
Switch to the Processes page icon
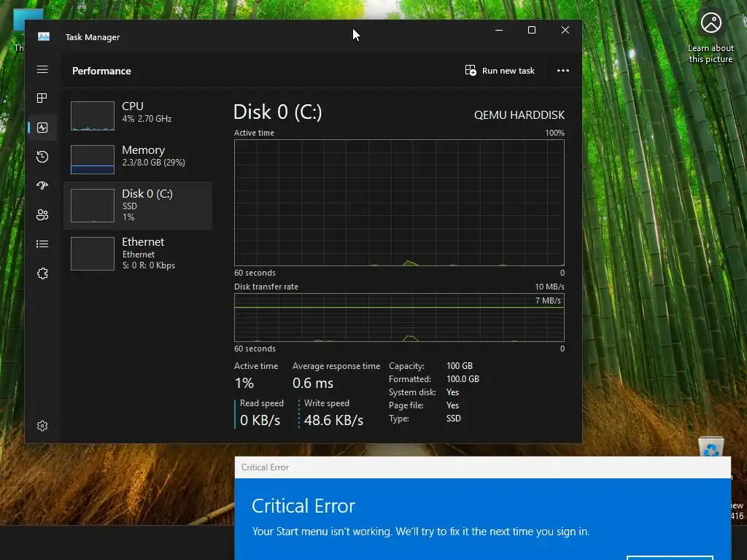point(42,98)
